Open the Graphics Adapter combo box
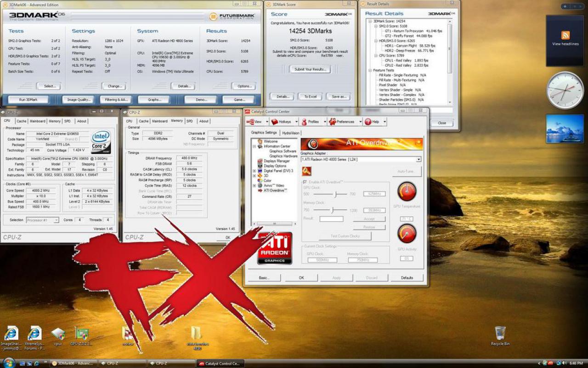Screen dimensions: 588x368 tap(361, 160)
